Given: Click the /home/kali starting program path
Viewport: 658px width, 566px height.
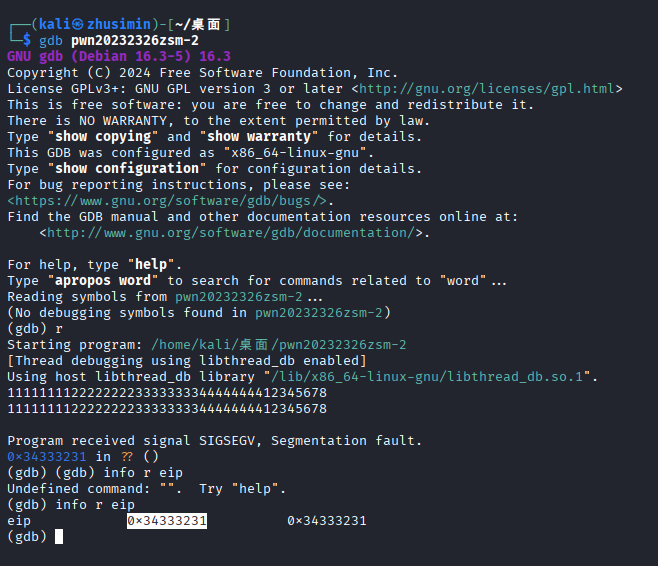Looking at the screenshot, I should [x=278, y=345].
